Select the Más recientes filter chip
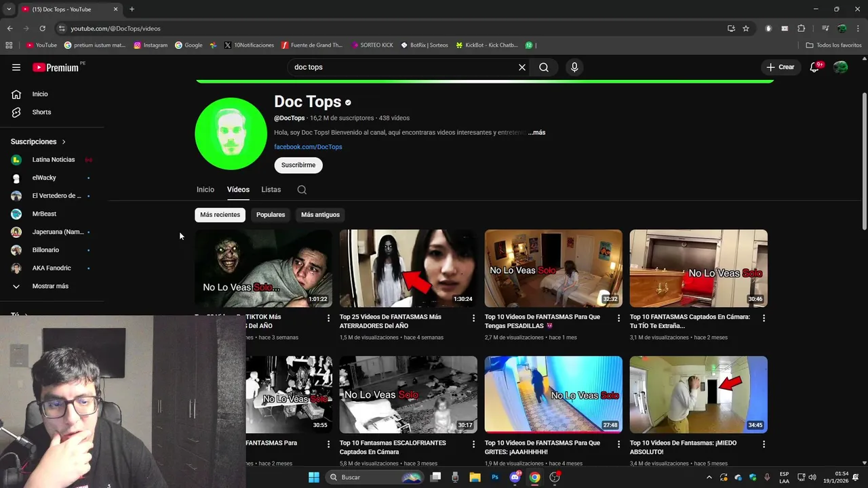The width and height of the screenshot is (868, 488). (x=220, y=215)
